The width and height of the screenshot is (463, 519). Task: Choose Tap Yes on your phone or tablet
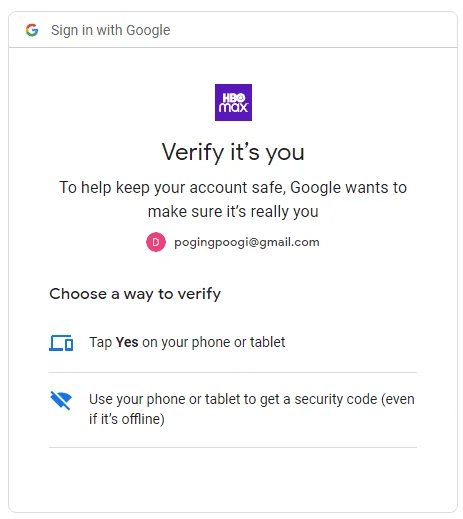[x=233, y=343]
